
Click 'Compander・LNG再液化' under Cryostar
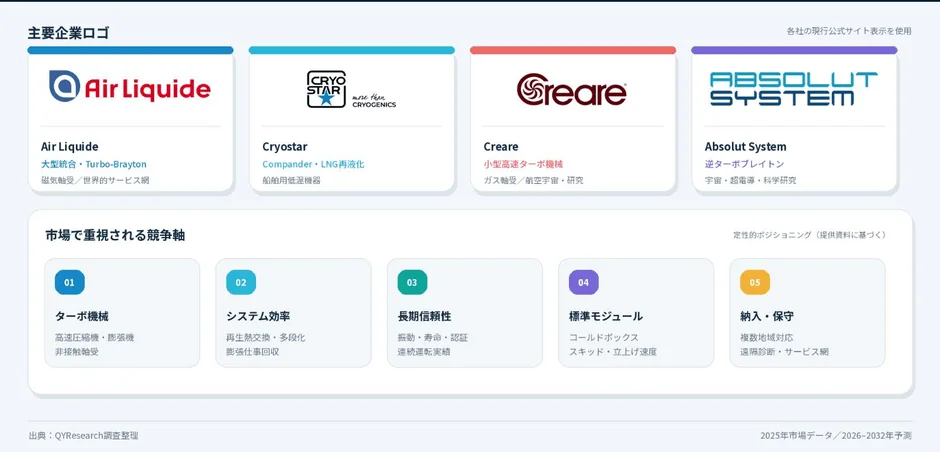(314, 164)
